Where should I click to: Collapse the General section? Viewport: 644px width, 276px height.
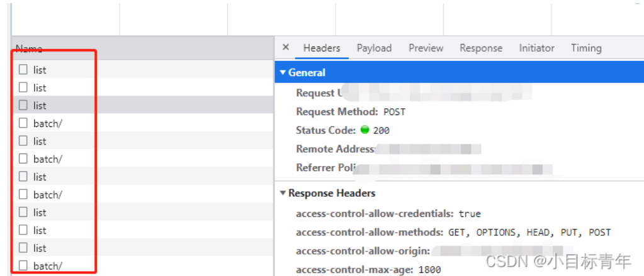tap(283, 72)
